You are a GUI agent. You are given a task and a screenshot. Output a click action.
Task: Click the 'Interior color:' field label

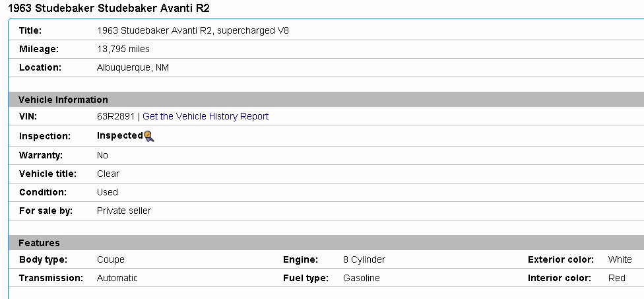pos(560,278)
